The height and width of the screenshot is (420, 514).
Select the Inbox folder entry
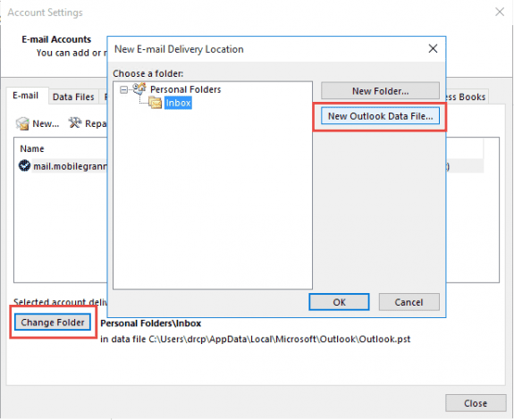click(x=178, y=103)
